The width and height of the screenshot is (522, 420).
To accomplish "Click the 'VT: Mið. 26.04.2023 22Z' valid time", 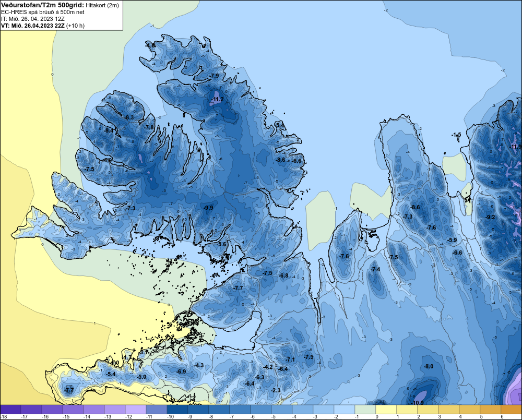I will (x=32, y=26).
